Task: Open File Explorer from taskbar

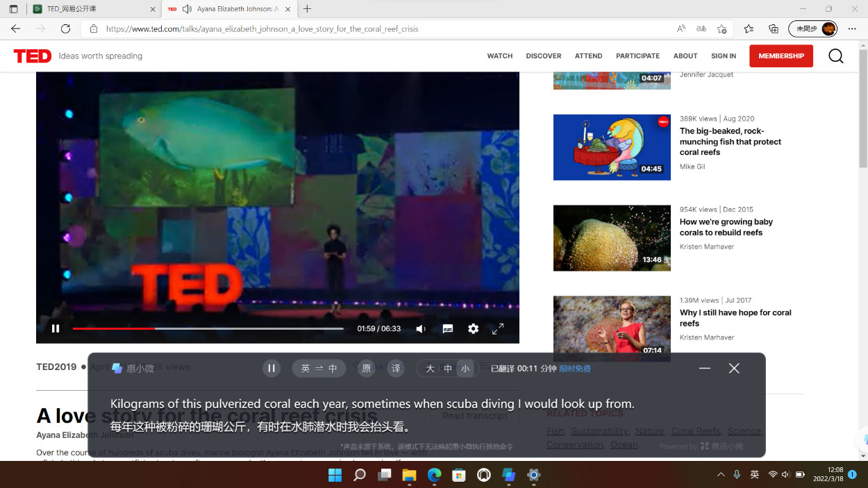Action: point(409,475)
